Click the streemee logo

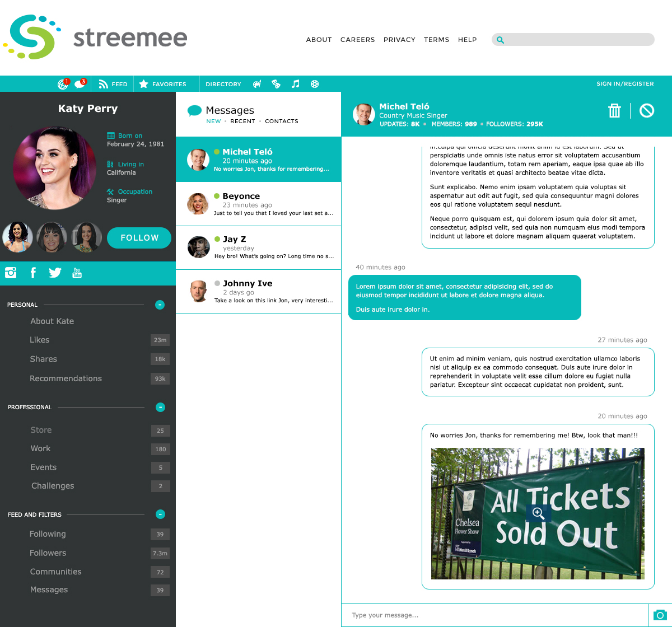[95, 37]
